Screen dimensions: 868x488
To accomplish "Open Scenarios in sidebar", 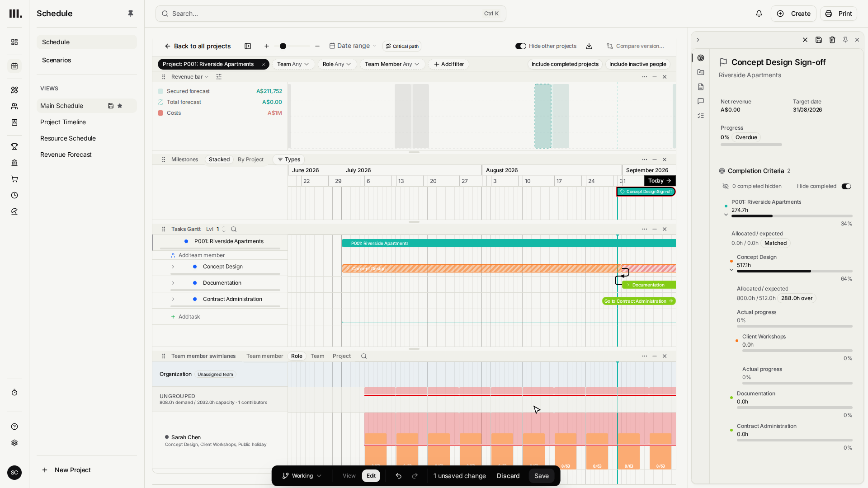I will pyautogui.click(x=57, y=60).
